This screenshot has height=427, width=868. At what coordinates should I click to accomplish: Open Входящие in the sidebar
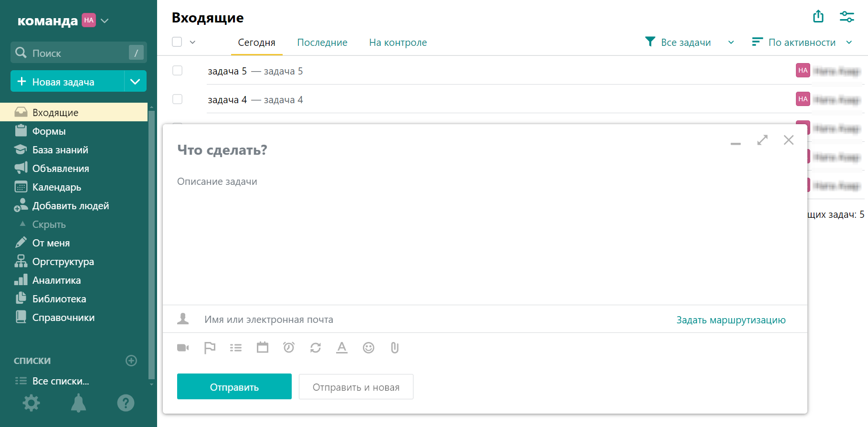pyautogui.click(x=74, y=112)
